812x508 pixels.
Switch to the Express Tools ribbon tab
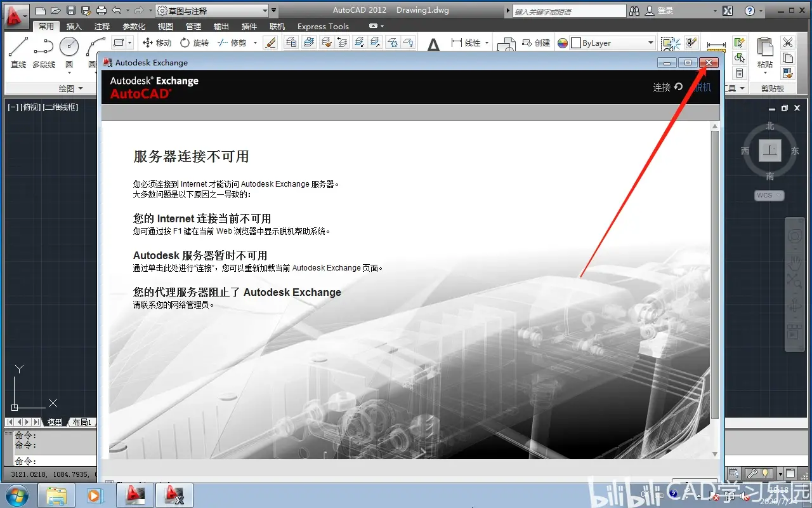point(323,26)
